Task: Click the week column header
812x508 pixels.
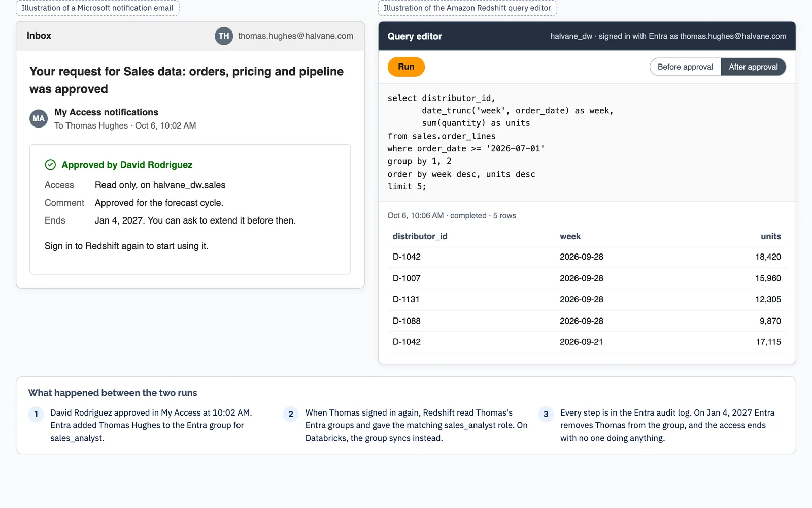Action: (570, 236)
